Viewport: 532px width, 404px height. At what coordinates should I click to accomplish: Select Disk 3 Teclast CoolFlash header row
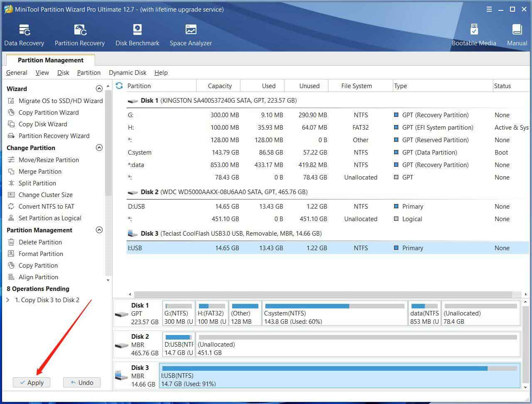pyautogui.click(x=328, y=234)
